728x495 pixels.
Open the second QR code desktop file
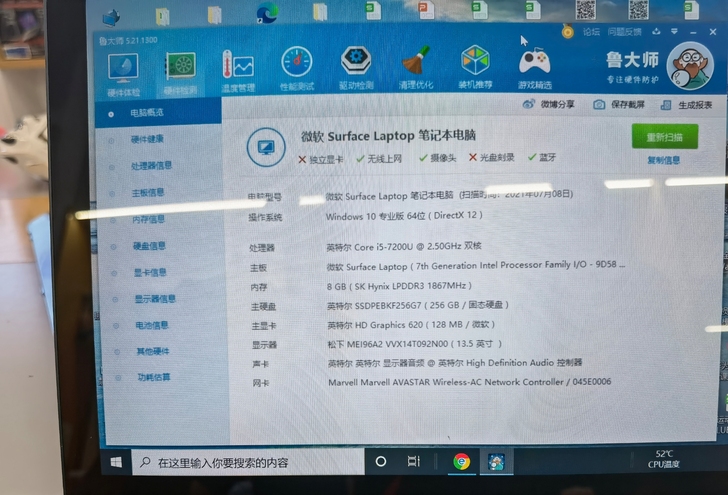click(638, 10)
